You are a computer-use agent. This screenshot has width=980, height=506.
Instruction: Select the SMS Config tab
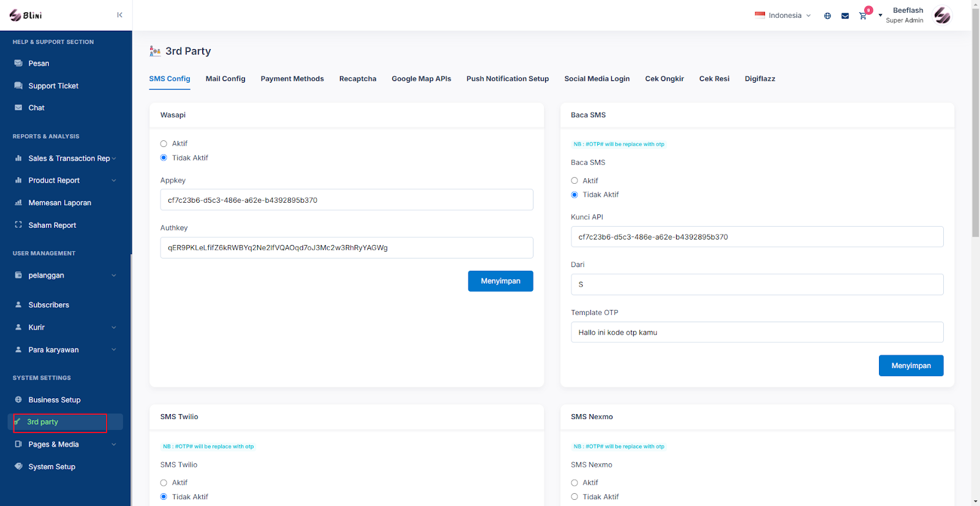(x=170, y=78)
